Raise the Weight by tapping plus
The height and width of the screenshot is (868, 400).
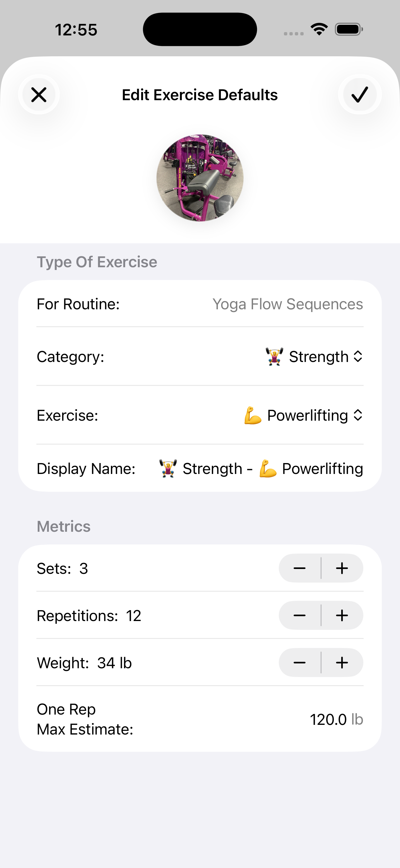pos(342,663)
